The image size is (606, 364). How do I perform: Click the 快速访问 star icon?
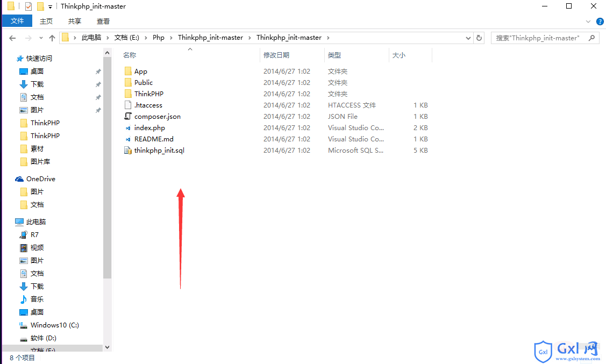click(x=20, y=59)
